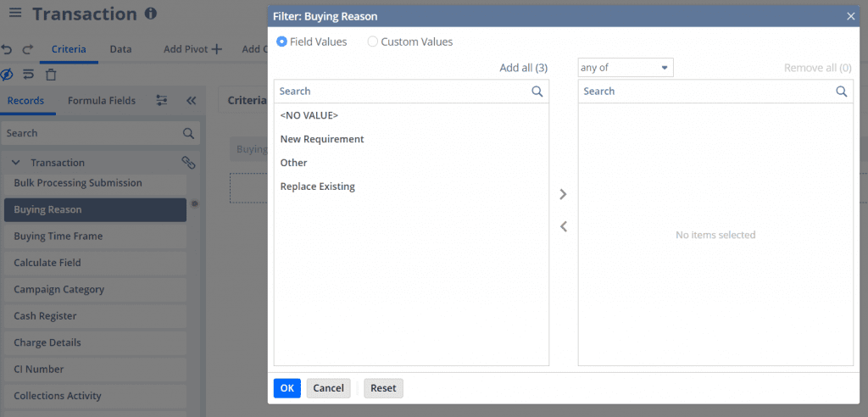The height and width of the screenshot is (417, 868).
Task: Open the hamburger navigation menu
Action: click(x=15, y=14)
